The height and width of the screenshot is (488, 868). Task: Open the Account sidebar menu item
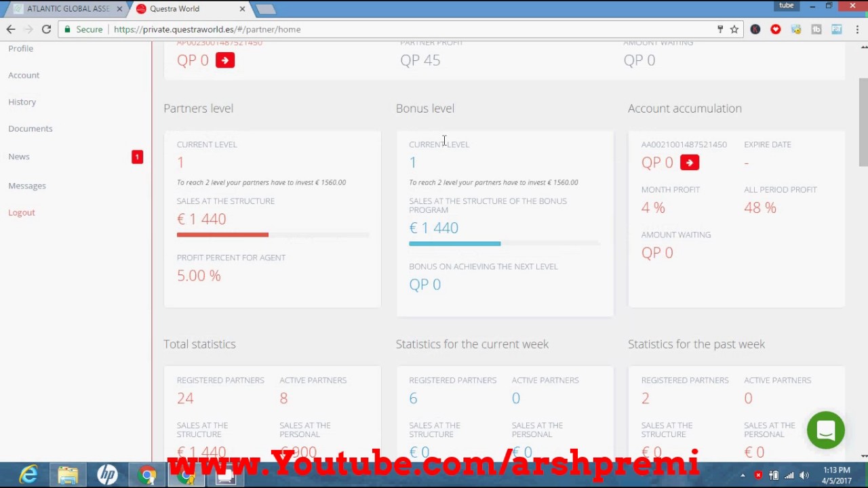24,75
